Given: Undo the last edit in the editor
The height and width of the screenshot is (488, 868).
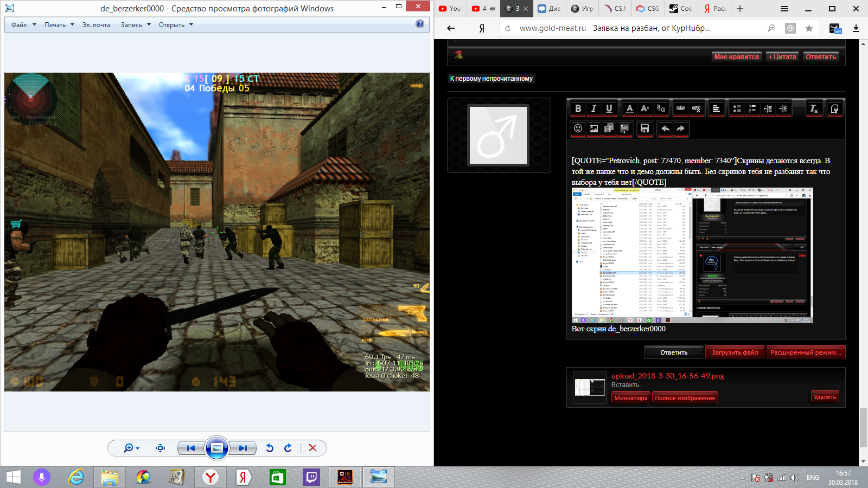Looking at the screenshot, I should [665, 129].
